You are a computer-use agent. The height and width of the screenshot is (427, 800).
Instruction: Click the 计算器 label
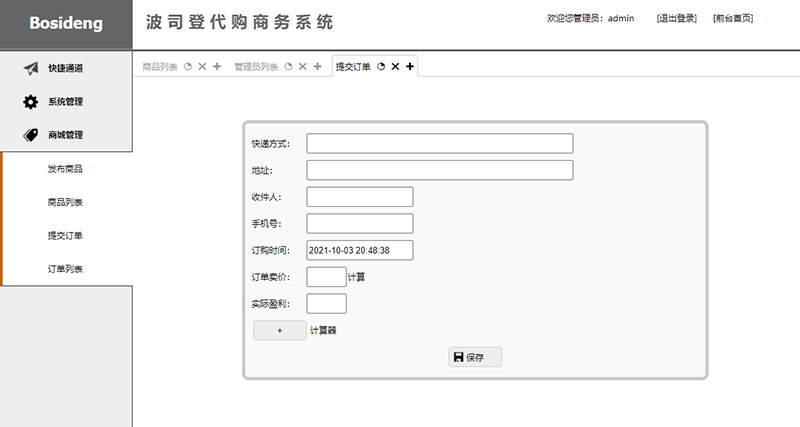[x=323, y=331]
